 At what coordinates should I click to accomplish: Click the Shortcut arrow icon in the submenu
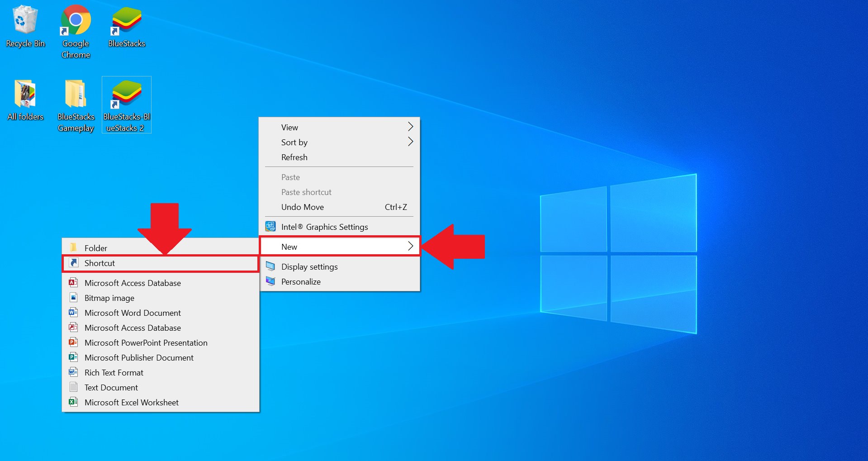point(73,263)
